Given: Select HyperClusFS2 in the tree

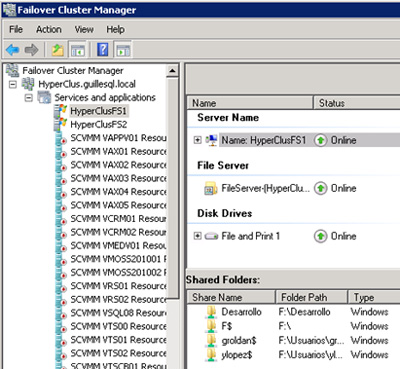Looking at the screenshot, I should (99, 124).
